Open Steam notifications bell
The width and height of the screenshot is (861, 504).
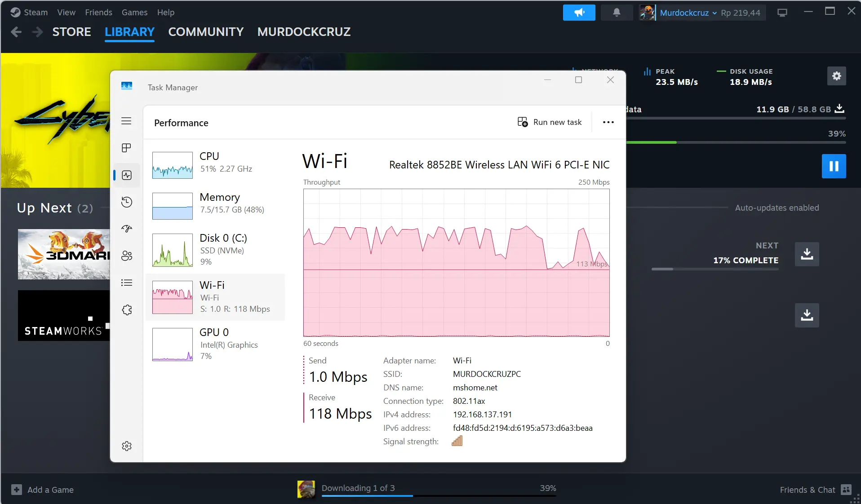(616, 13)
